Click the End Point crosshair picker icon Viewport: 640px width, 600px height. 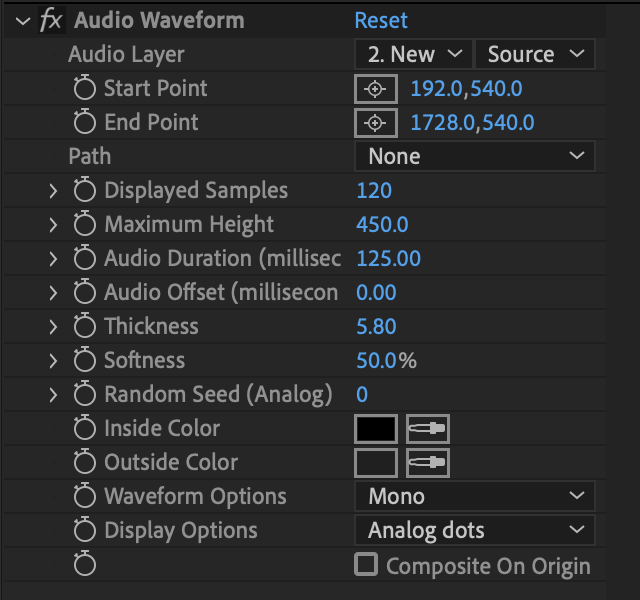[375, 123]
